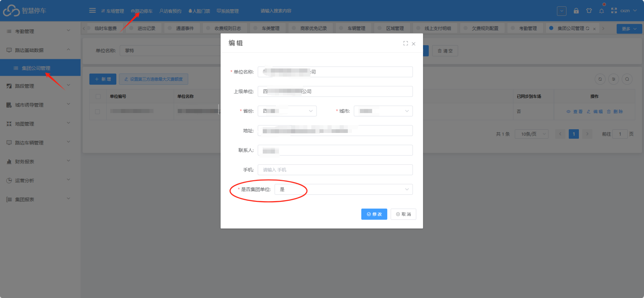Image resolution: width=644 pixels, height=298 pixels.
Task: Click the 清空 button
Action: [445, 51]
